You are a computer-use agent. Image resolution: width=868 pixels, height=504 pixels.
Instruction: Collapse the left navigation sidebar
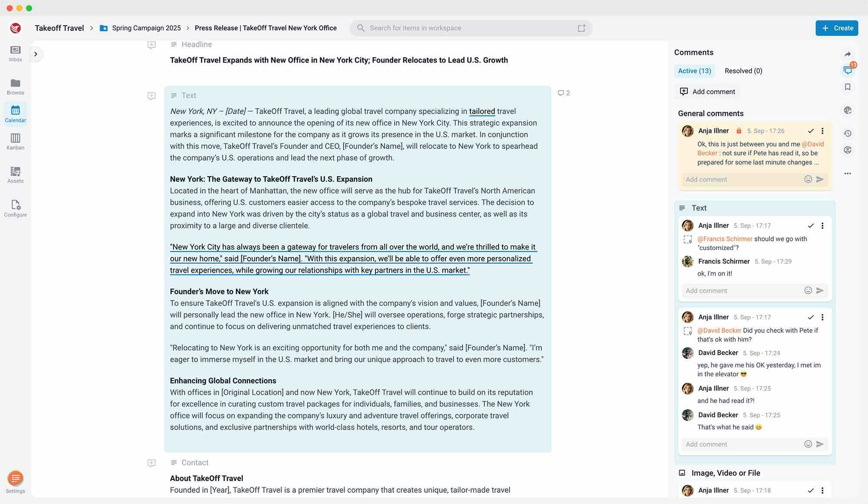coord(36,54)
